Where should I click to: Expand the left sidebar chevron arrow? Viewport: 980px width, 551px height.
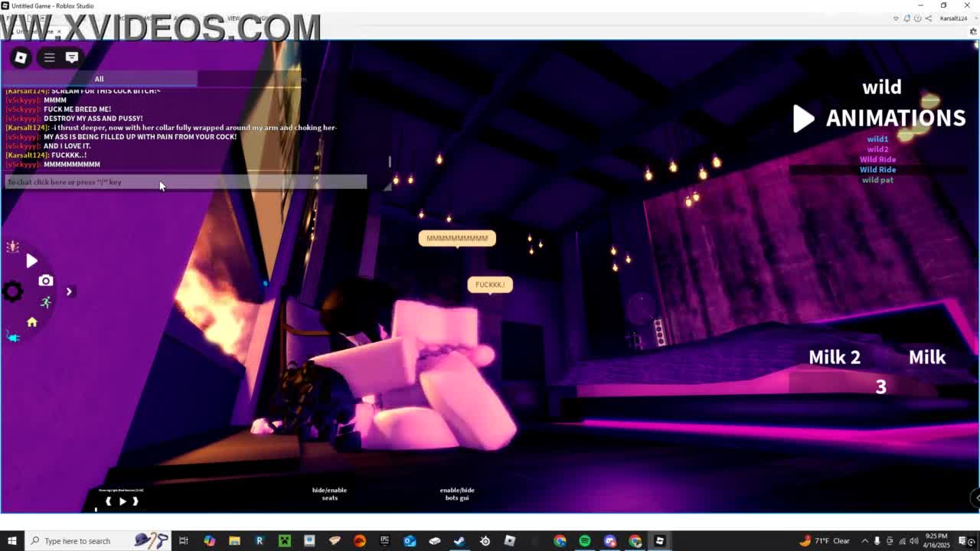(69, 292)
